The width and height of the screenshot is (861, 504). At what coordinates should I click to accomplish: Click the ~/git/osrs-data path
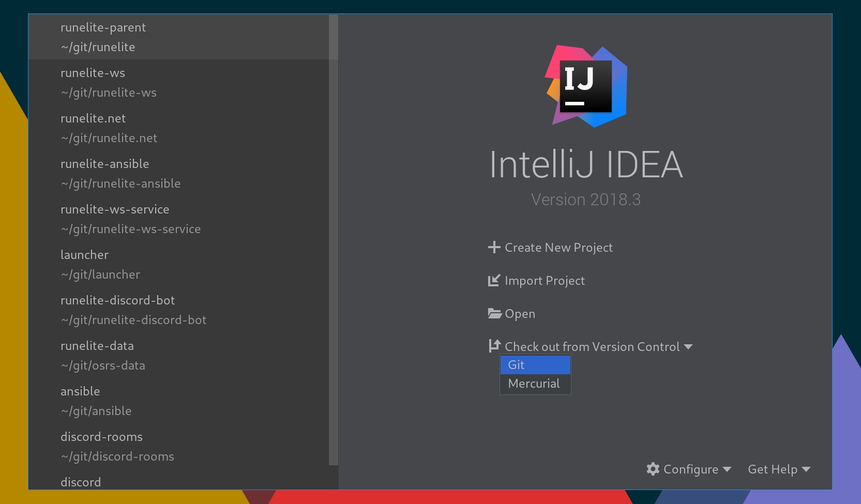pyautogui.click(x=103, y=365)
